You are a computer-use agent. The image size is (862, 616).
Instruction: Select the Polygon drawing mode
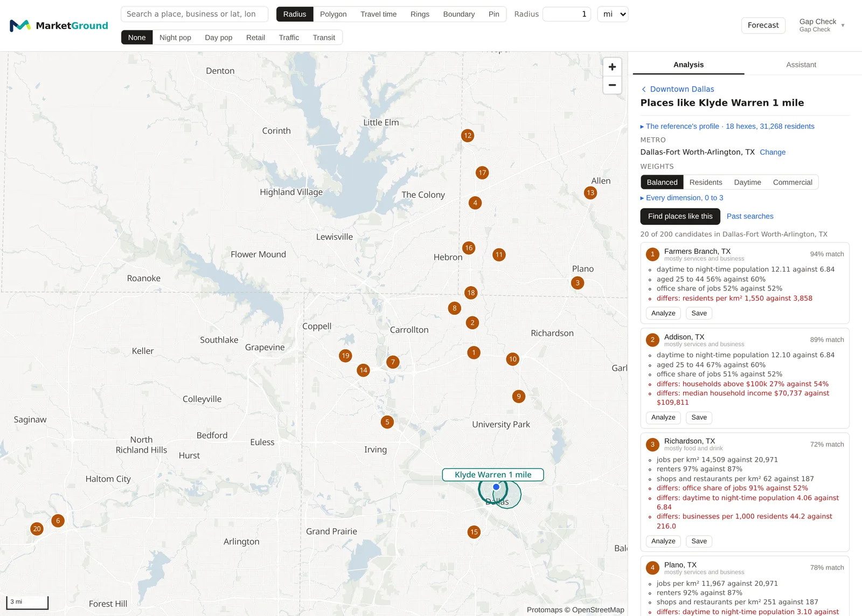pos(333,14)
